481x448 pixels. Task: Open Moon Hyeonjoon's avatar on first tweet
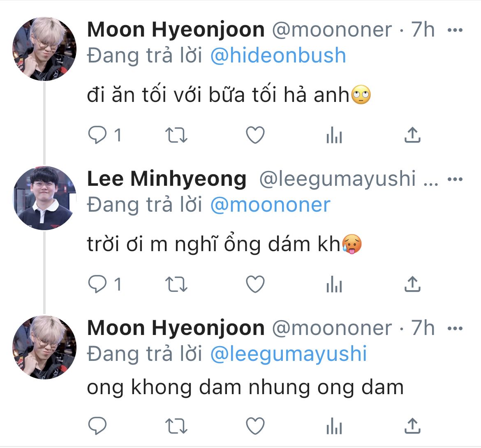click(x=44, y=49)
